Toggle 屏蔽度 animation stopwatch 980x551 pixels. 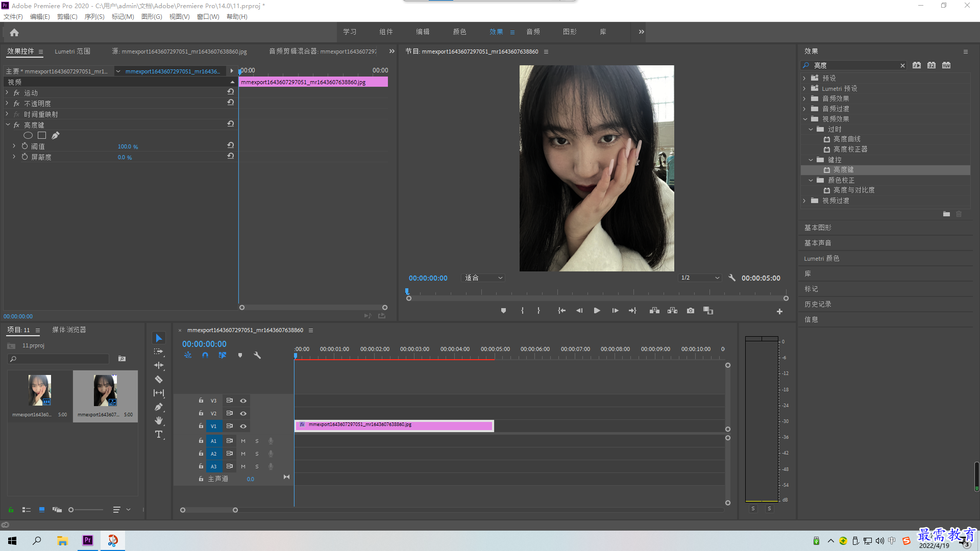coord(24,157)
